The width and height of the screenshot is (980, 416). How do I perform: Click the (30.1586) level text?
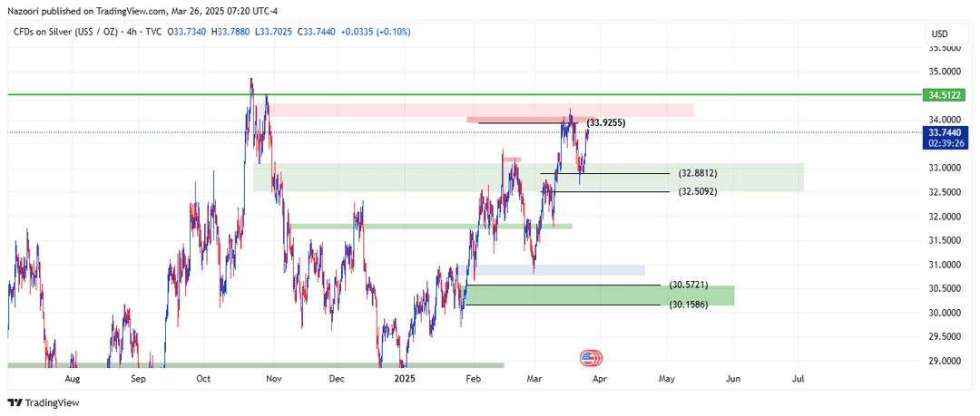(688, 305)
